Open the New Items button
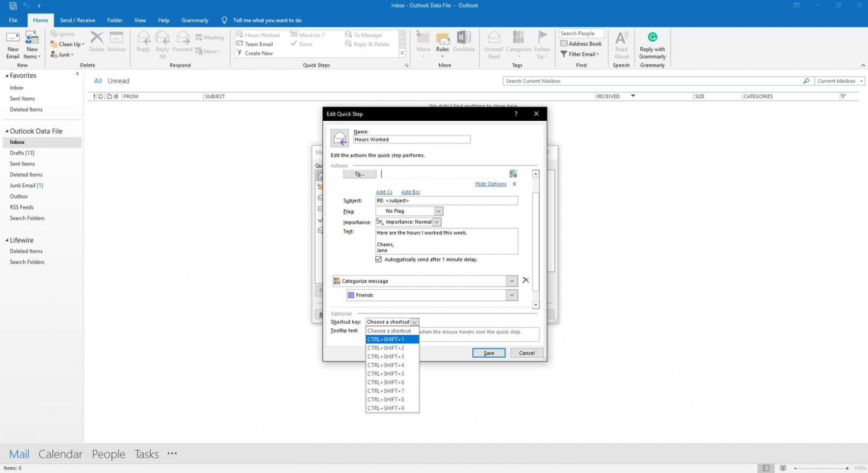This screenshot has height=473, width=868. pos(32,45)
